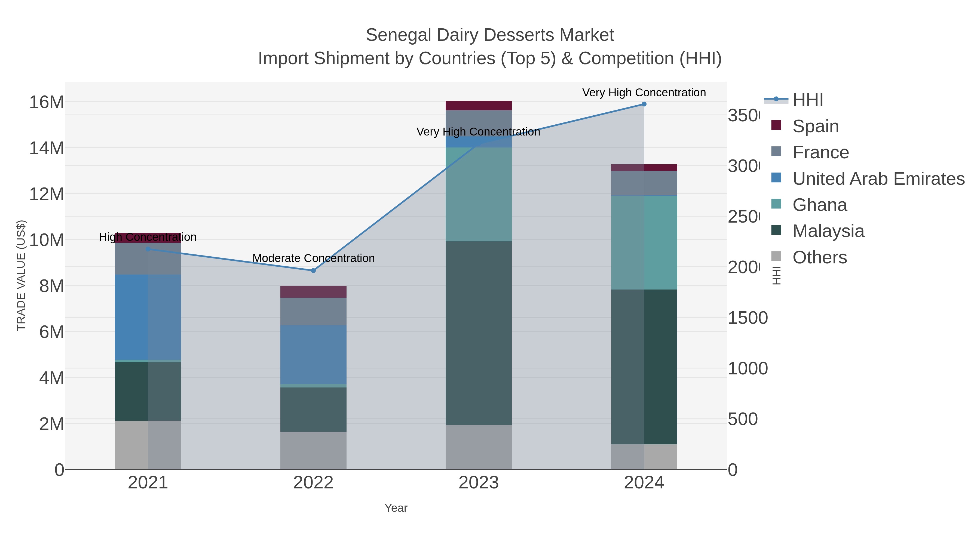Click the Ghana segment of the 2024 bar

tap(644, 243)
